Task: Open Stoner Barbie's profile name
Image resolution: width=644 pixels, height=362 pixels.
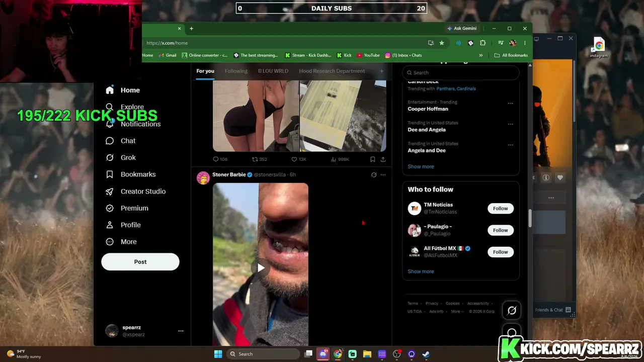Action: click(229, 174)
